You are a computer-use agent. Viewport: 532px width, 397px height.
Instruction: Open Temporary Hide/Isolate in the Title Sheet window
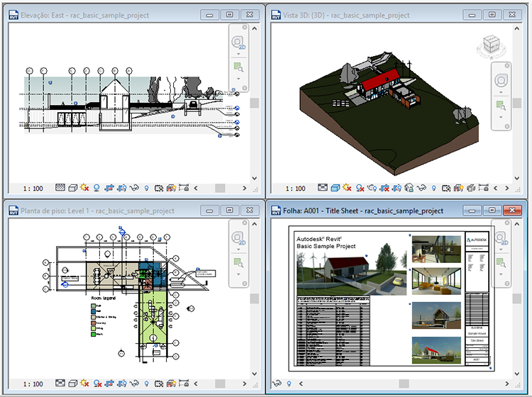tap(277, 384)
